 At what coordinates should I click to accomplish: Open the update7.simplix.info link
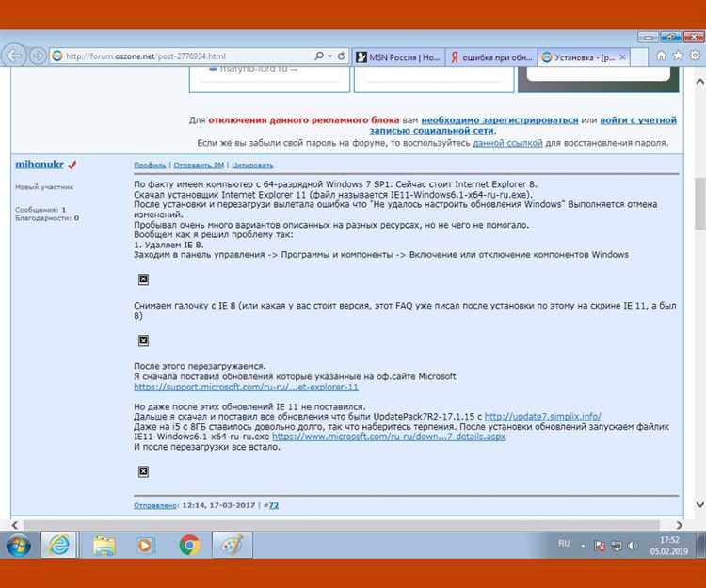coord(542,416)
